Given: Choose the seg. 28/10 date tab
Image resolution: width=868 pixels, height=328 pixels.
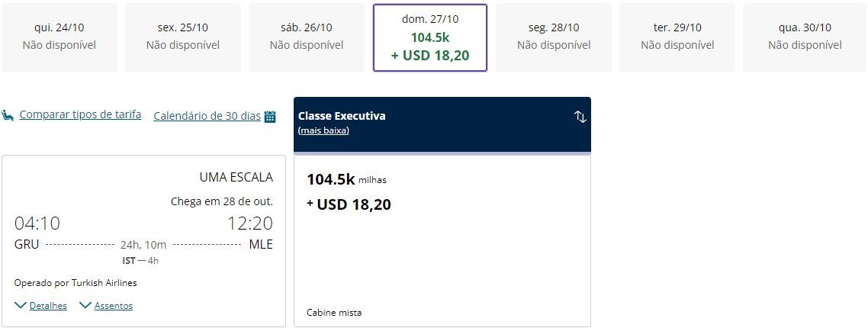Looking at the screenshot, I should [554, 37].
